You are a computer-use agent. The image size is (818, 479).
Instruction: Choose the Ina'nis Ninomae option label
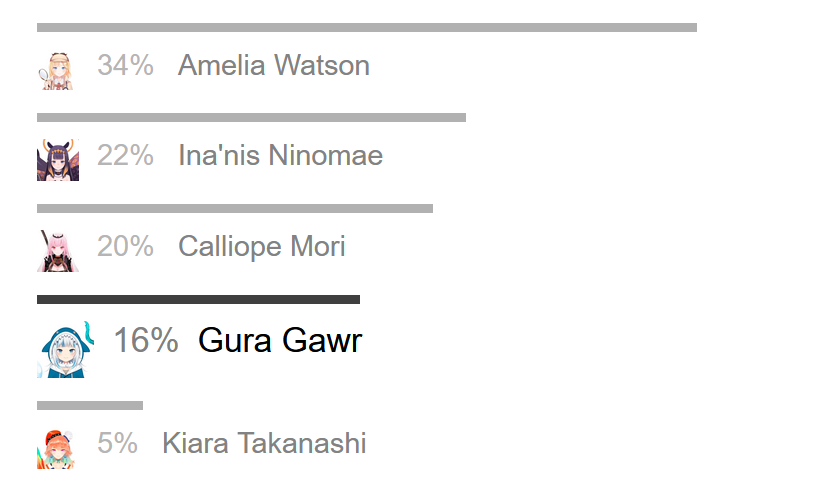click(x=281, y=155)
